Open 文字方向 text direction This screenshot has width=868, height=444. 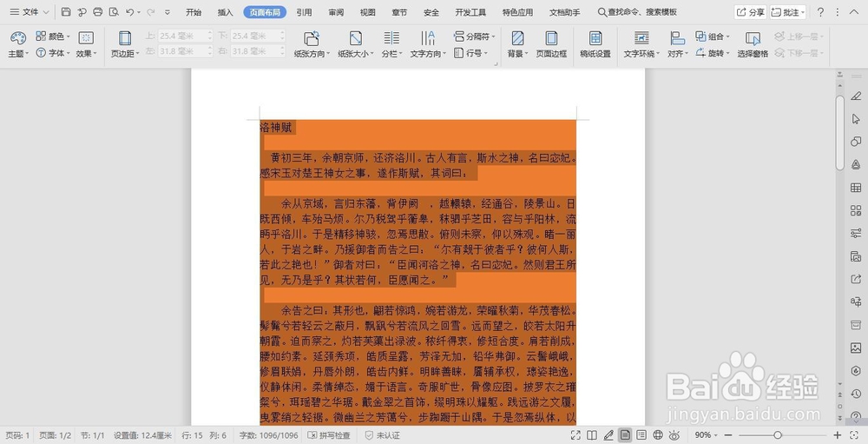click(428, 44)
